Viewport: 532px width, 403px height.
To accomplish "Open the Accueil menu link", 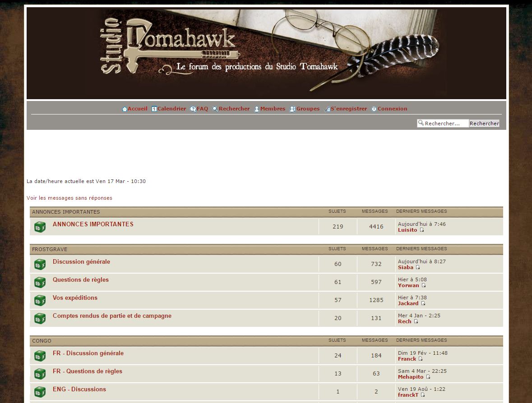I will [138, 109].
